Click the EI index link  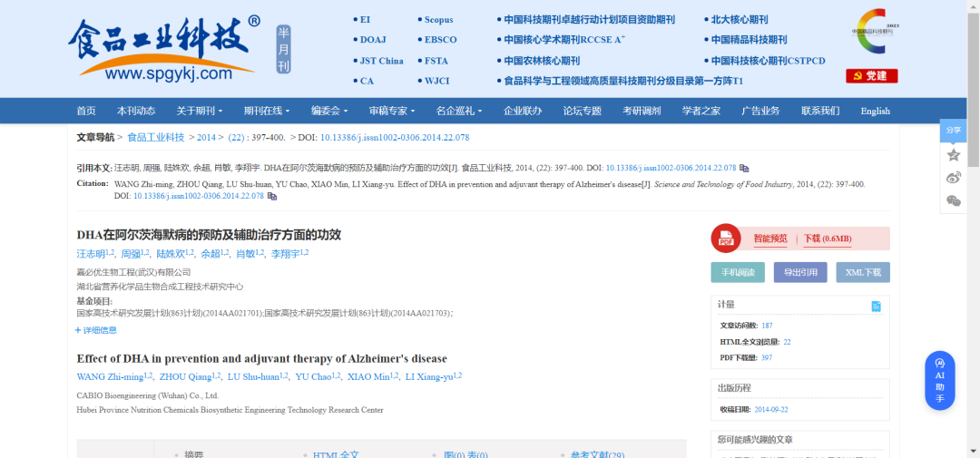(x=365, y=19)
